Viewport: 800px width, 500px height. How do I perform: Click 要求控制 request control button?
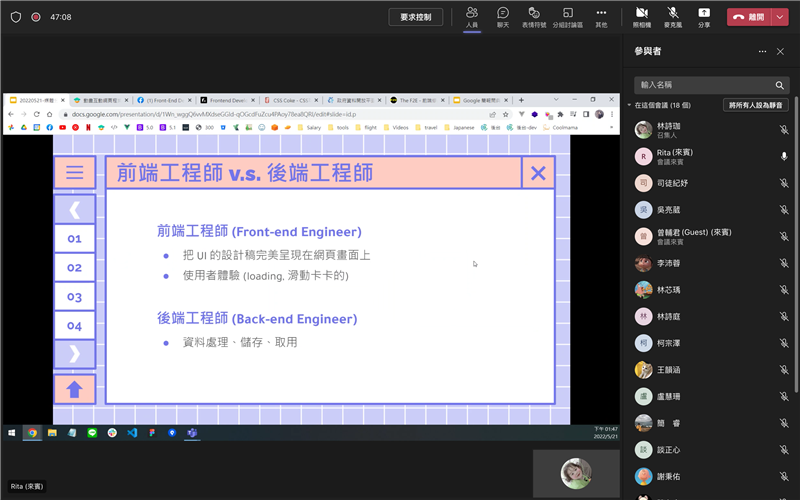point(415,17)
